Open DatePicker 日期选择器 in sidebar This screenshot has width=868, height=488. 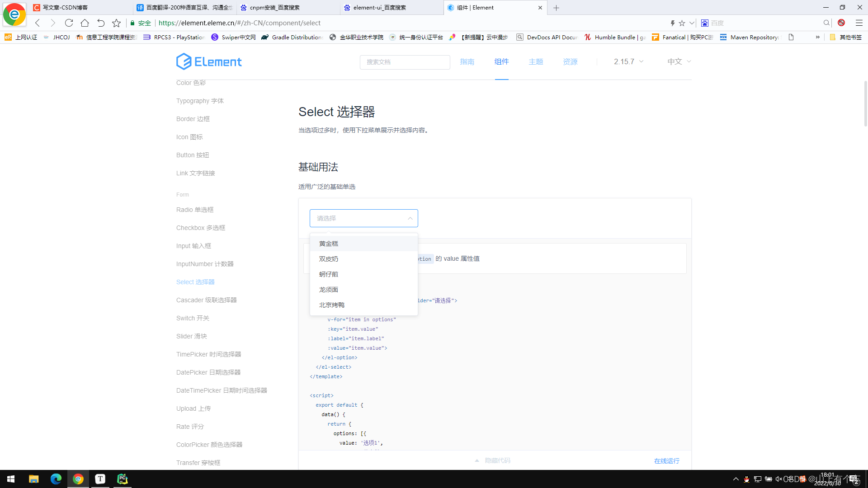pyautogui.click(x=208, y=372)
